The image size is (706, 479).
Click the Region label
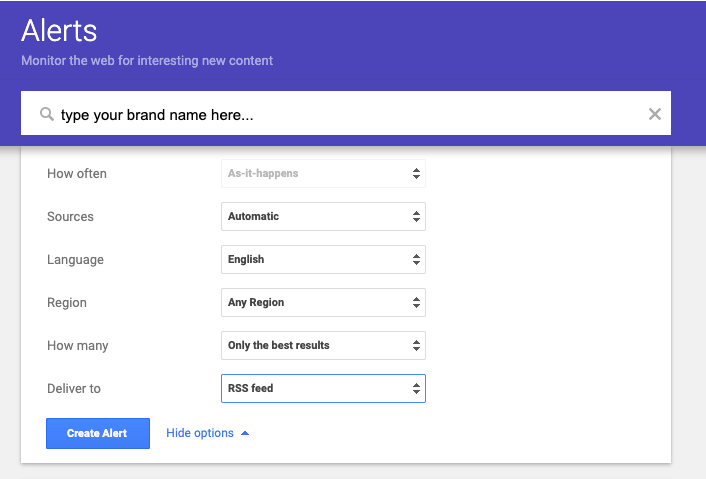coord(67,302)
